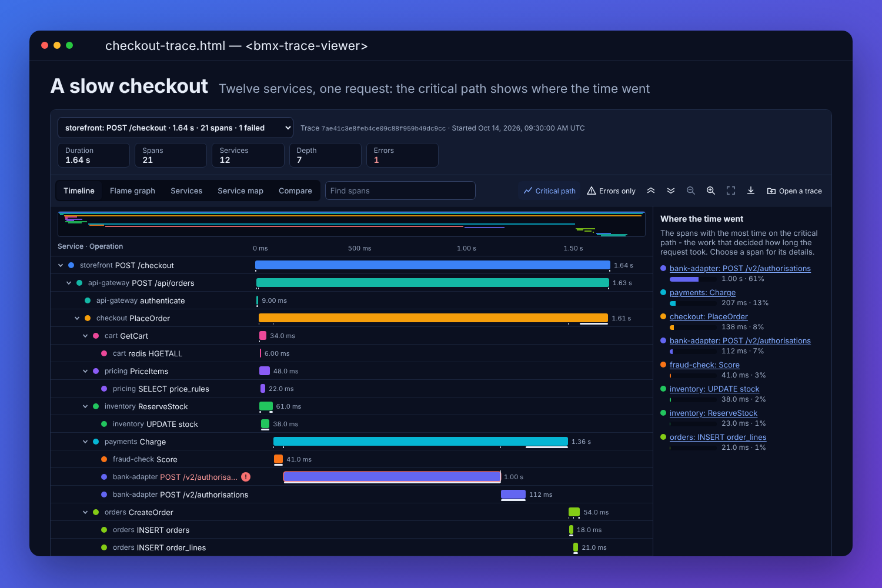Collapse the pricing PriceItems row
Screen dimensions: 882x588
pos(85,371)
